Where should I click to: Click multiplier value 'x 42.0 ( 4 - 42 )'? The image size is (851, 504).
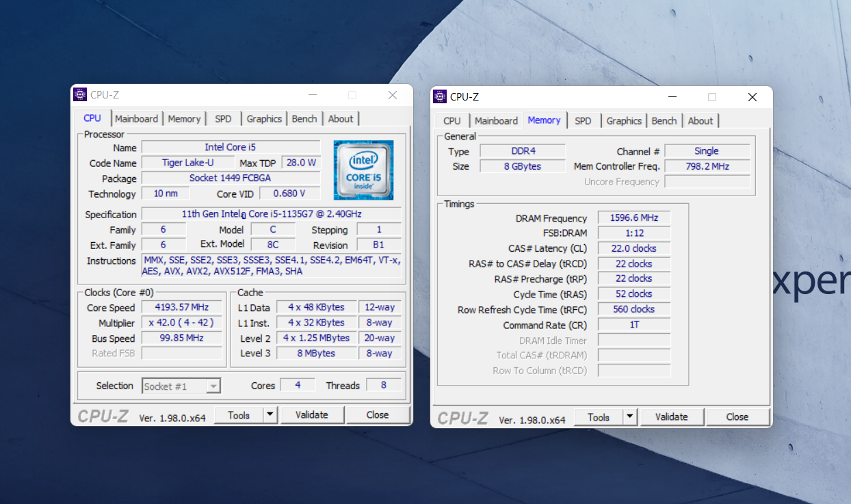coord(181,323)
